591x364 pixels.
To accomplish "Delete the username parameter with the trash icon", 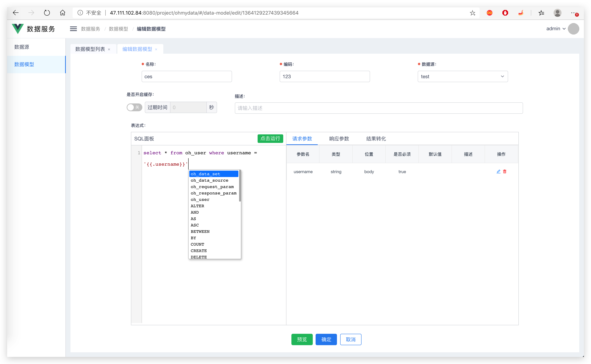I will coord(505,172).
